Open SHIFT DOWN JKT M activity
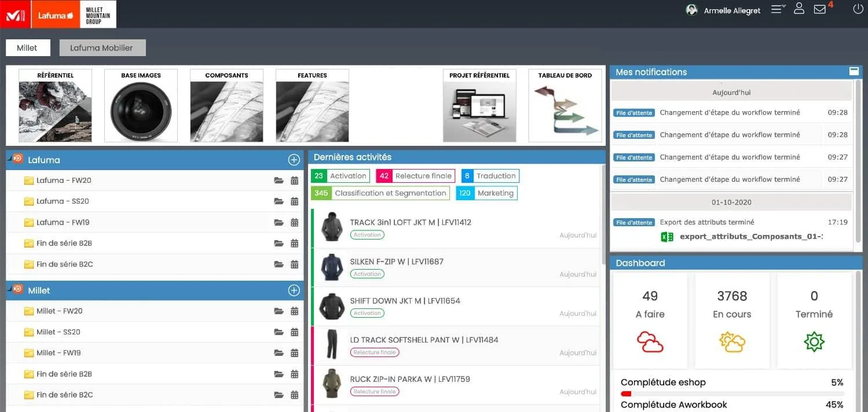868x412 pixels. 456,307
